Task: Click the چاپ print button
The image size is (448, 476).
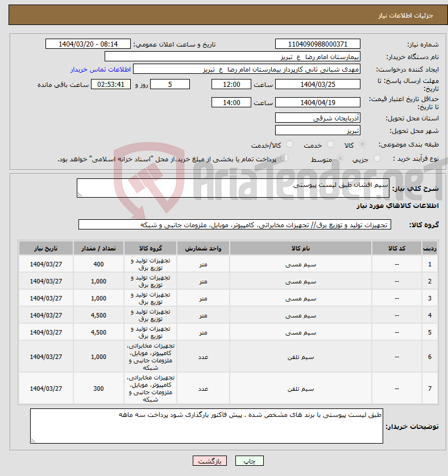Action: pyautogui.click(x=250, y=461)
